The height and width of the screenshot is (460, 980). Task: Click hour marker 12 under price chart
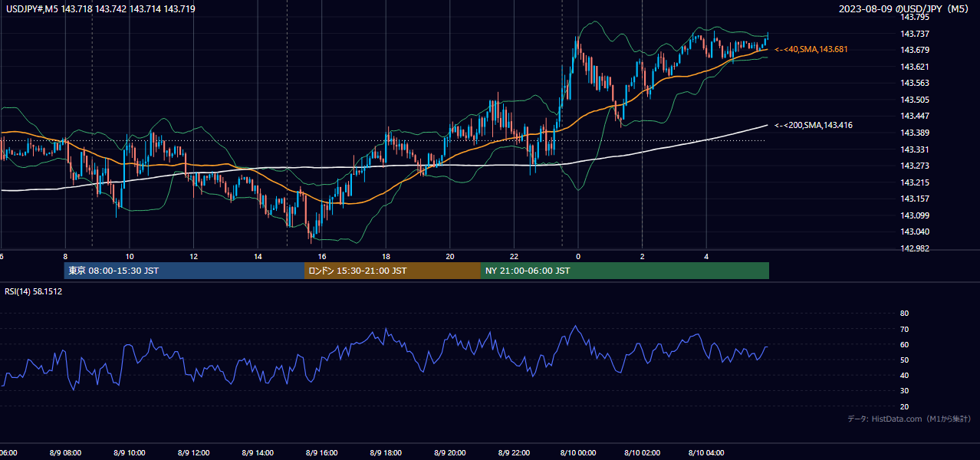(194, 257)
